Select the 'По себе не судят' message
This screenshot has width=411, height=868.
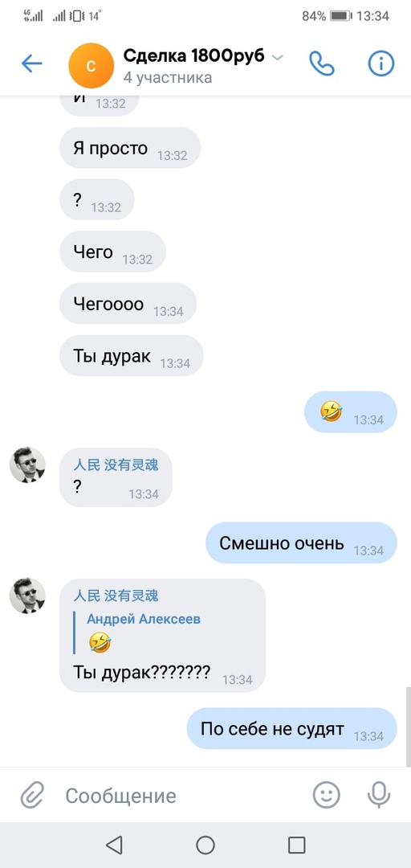tap(291, 728)
